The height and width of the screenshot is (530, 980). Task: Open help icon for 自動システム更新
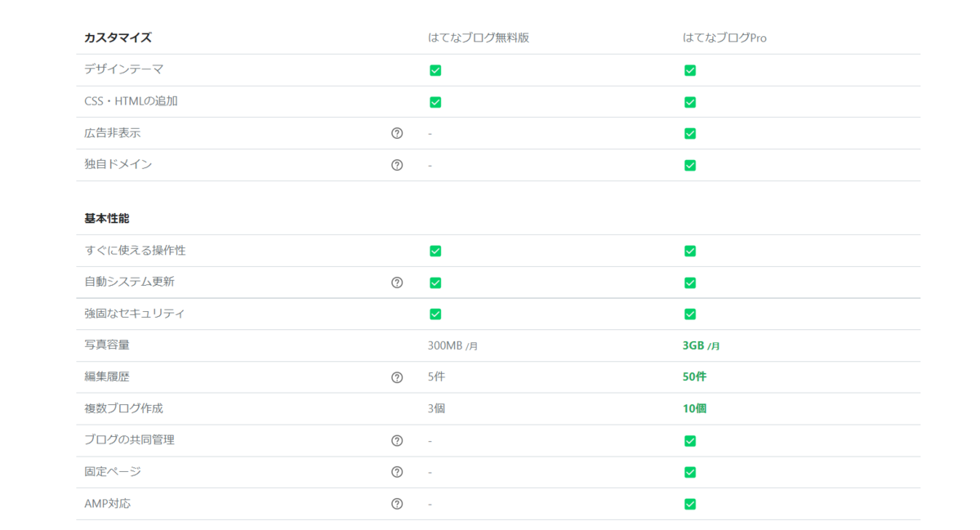coord(397,283)
